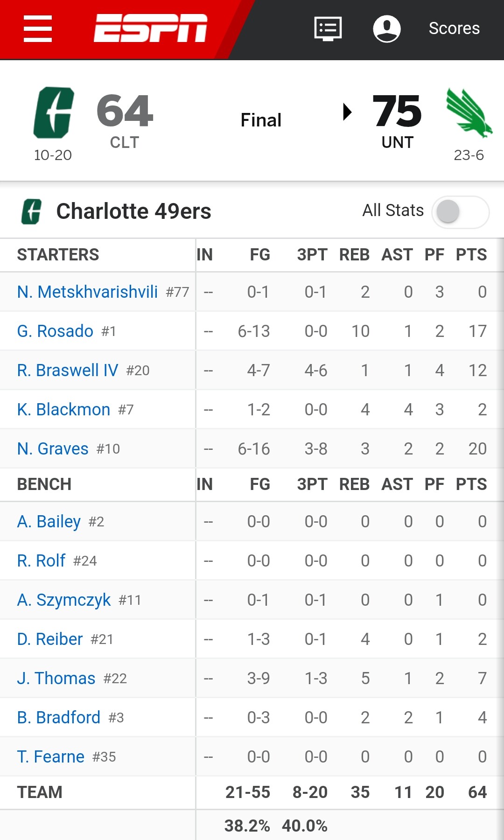Open G. Rosado player page

(x=55, y=331)
